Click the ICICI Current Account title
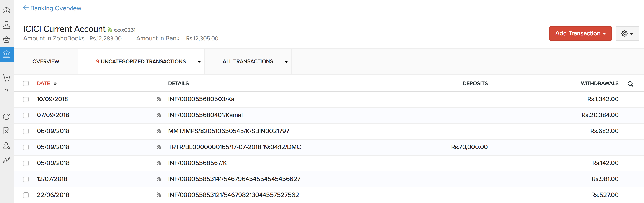Viewport: 644px width, 203px height. [64, 29]
